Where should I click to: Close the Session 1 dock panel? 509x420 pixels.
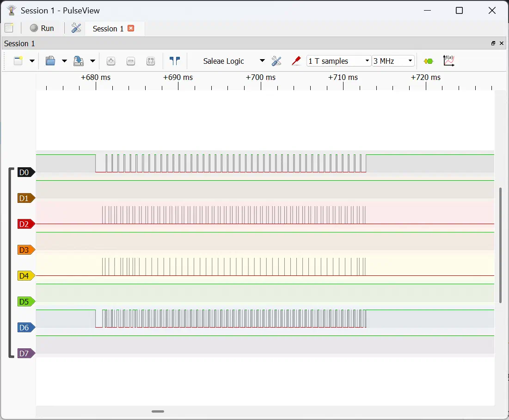coord(502,43)
